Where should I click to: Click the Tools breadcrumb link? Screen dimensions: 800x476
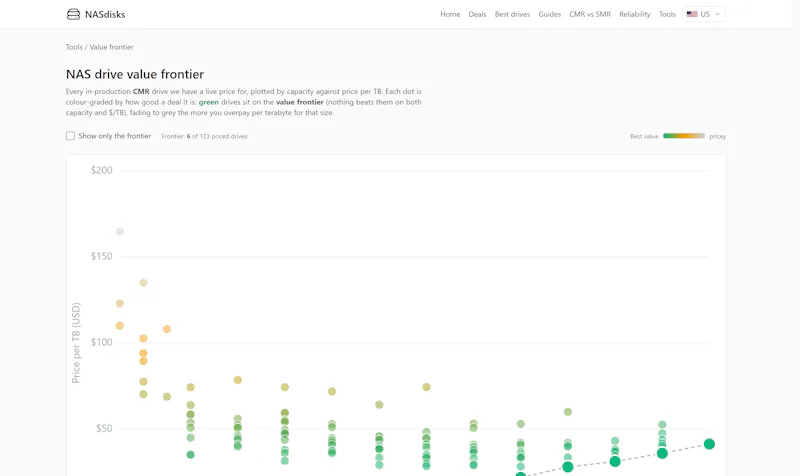(x=74, y=47)
